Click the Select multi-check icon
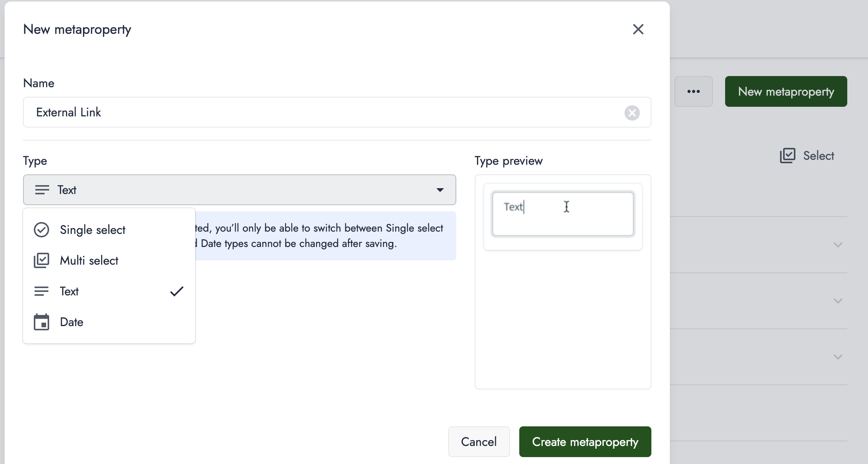Viewport: 868px width, 464px height. (788, 156)
